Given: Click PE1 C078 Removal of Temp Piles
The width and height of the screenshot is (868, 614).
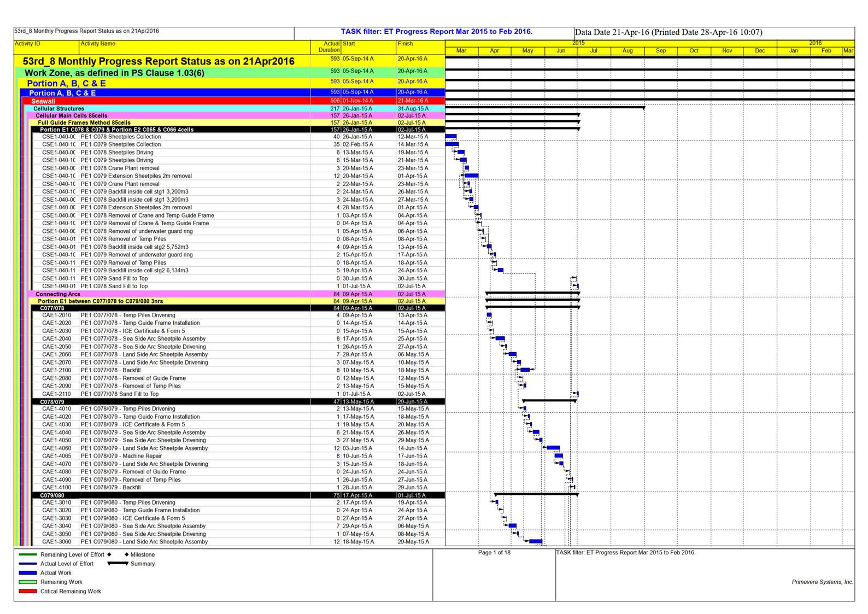Looking at the screenshot, I should click(x=124, y=239).
